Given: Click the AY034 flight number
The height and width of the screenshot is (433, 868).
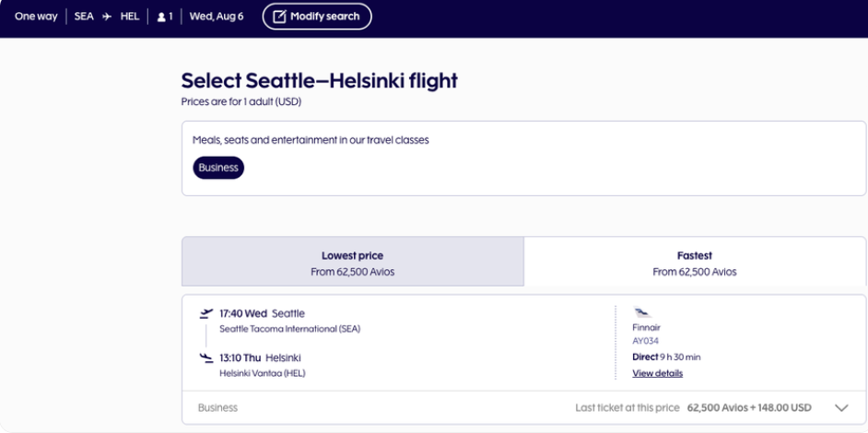Looking at the screenshot, I should pos(645,341).
